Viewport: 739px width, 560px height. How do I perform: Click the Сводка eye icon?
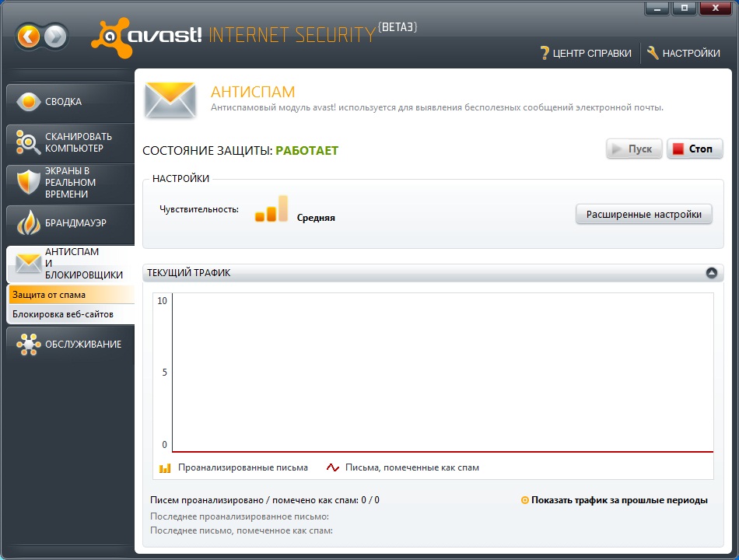coord(28,101)
